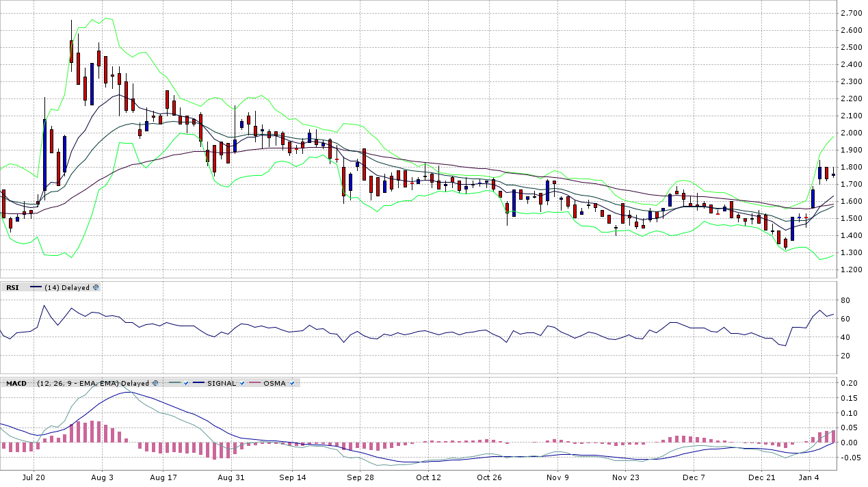The image size is (868, 487).
Task: Click the RSI 20 axis label
Action: pos(845,356)
